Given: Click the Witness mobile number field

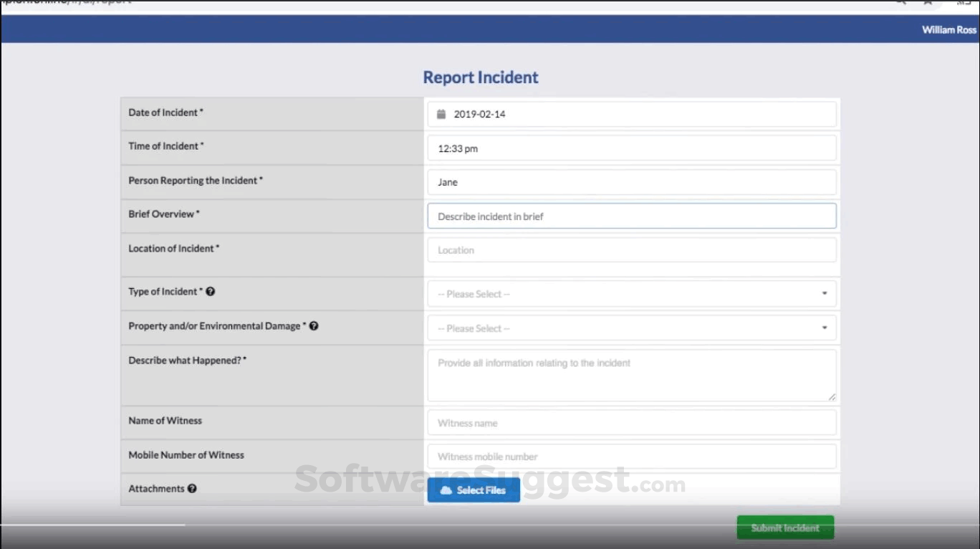Looking at the screenshot, I should (631, 456).
